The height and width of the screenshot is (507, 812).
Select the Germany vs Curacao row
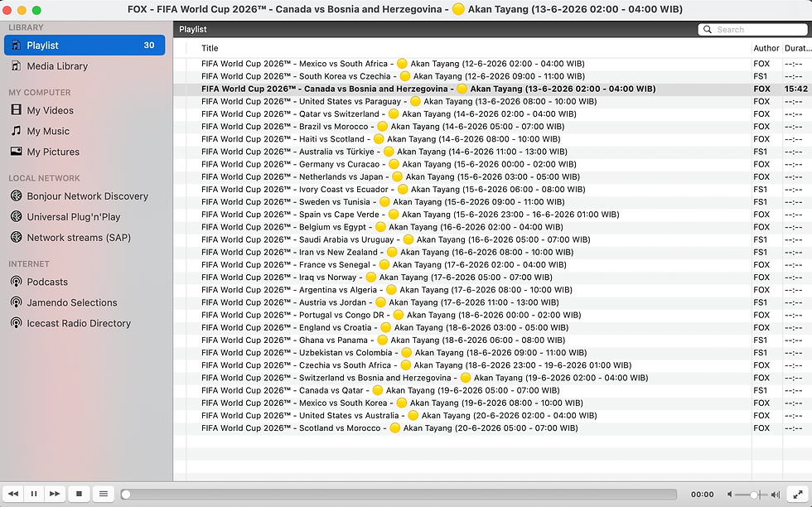click(x=492, y=164)
